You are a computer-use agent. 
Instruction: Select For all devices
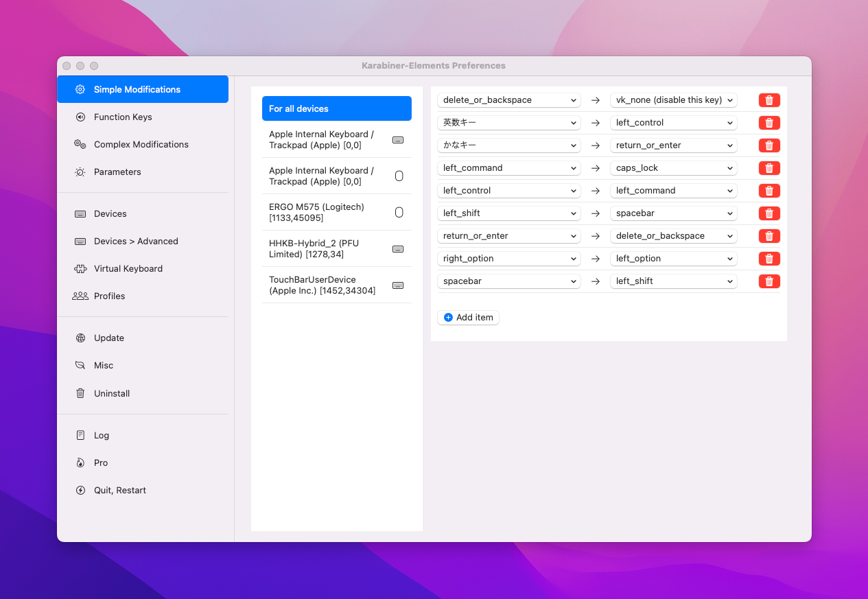(x=337, y=108)
